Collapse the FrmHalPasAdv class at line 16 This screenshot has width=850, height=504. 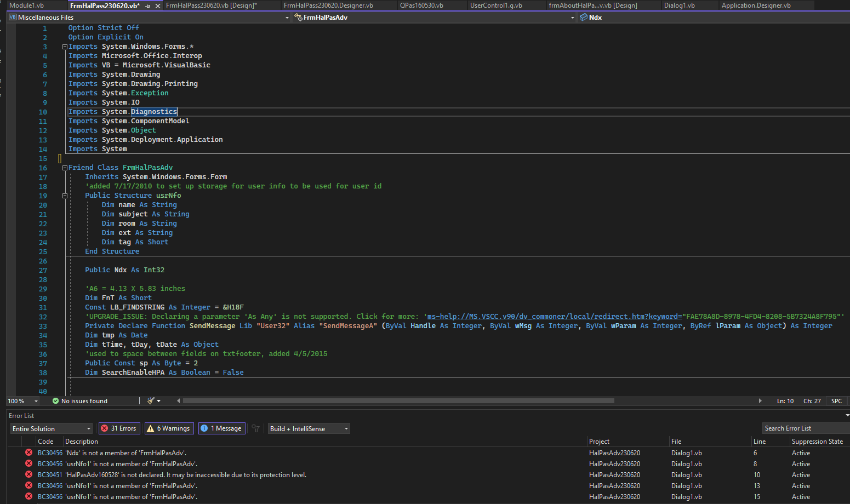(65, 168)
